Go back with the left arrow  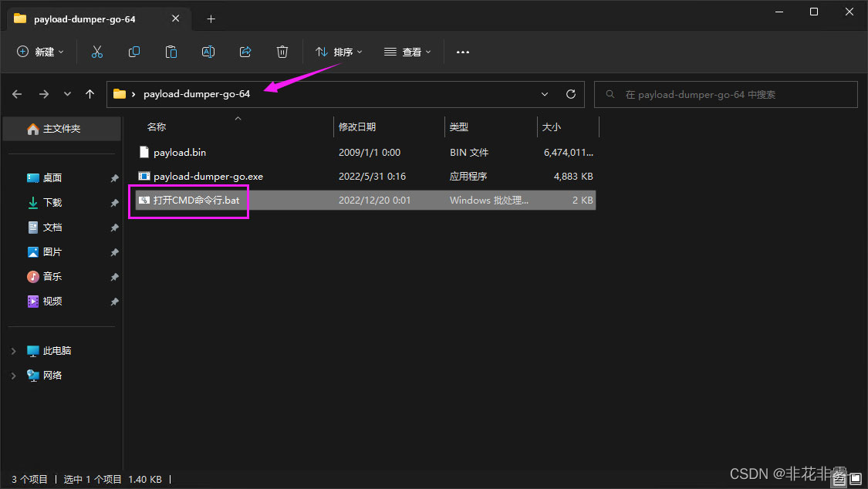tap(17, 94)
